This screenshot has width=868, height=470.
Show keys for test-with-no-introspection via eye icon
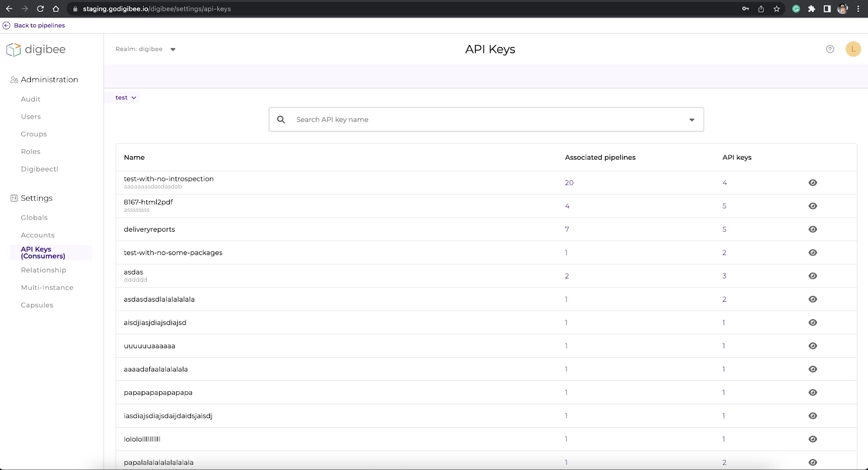coord(812,183)
